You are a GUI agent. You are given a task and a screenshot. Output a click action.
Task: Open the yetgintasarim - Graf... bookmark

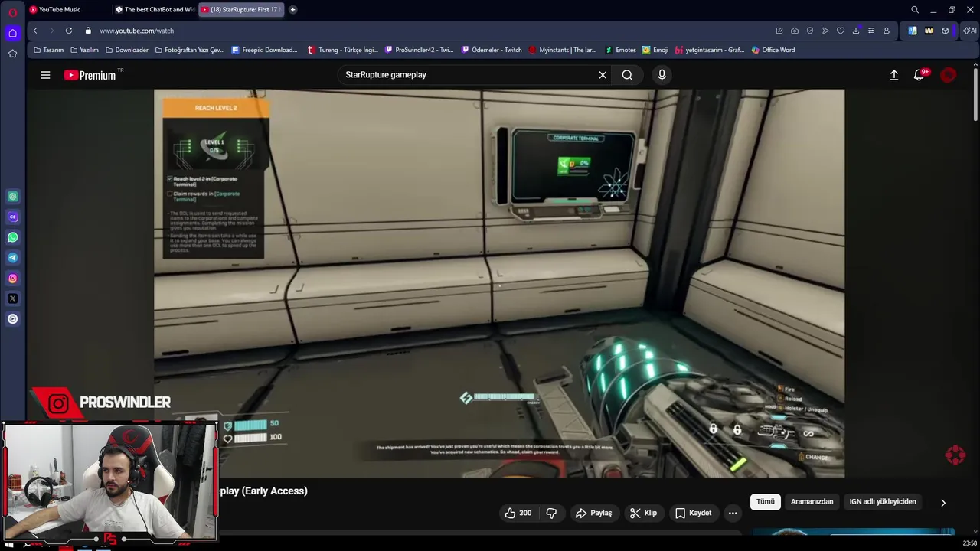coord(709,50)
